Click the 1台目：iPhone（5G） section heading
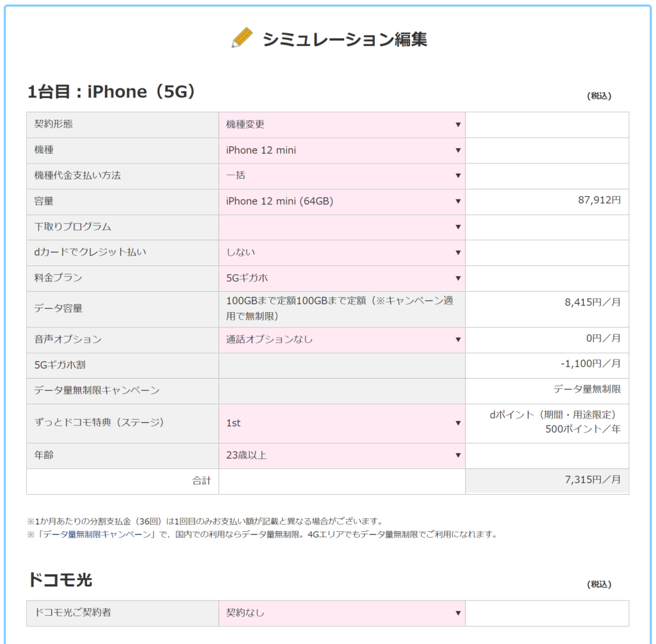The image size is (656, 644). (111, 92)
